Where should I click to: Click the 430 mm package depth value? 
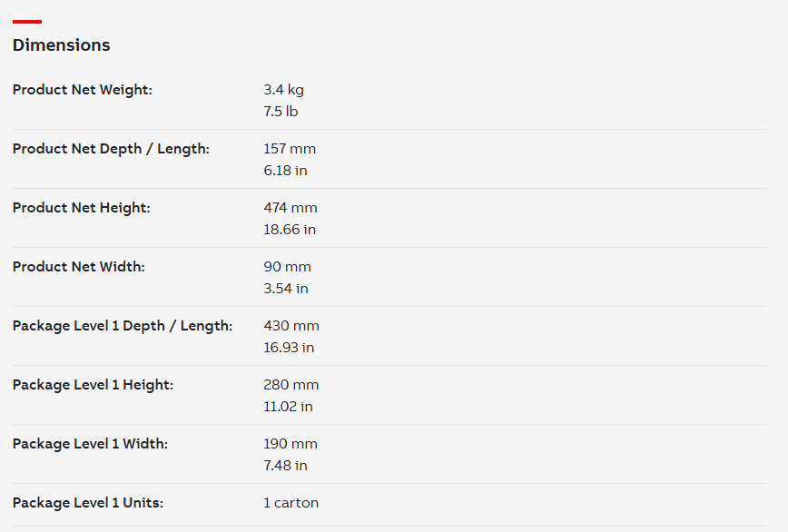tap(291, 326)
